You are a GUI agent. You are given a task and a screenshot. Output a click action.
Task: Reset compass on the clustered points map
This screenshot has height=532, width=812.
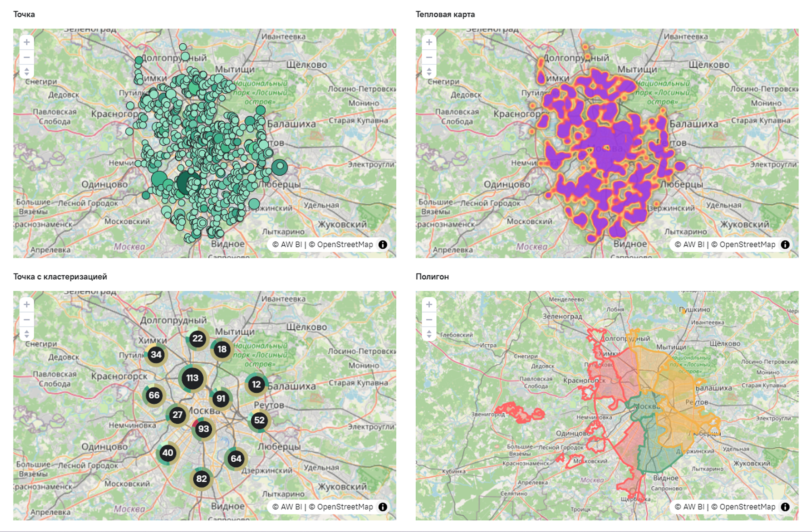(27, 334)
